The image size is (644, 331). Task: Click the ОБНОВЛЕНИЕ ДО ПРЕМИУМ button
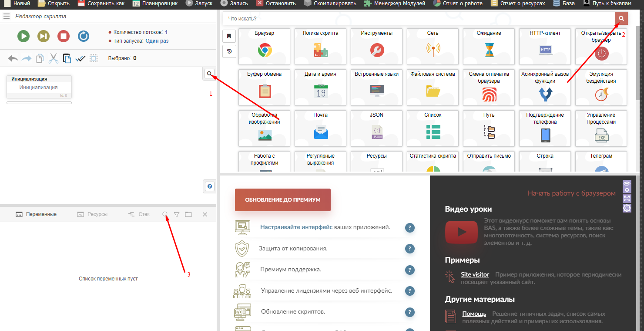pos(282,200)
